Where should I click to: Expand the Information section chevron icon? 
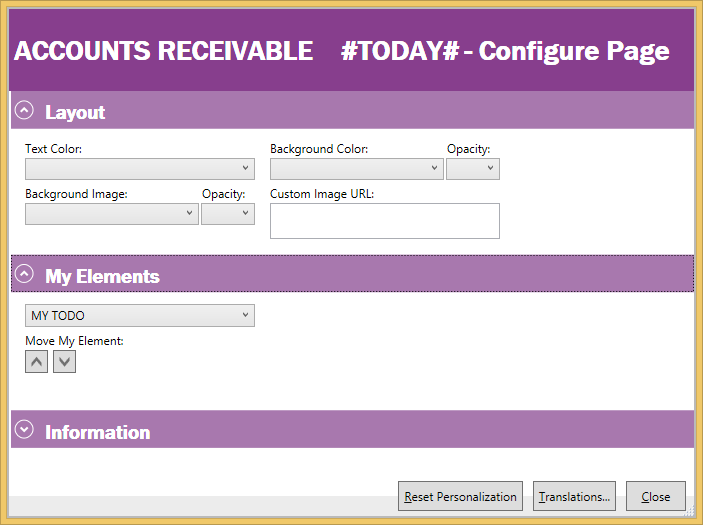click(25, 431)
